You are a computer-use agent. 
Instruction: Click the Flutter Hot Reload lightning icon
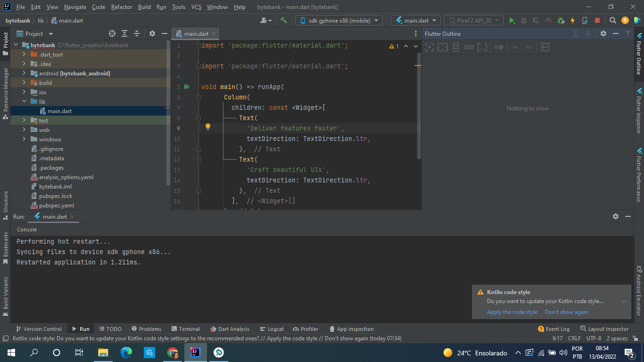point(572,20)
